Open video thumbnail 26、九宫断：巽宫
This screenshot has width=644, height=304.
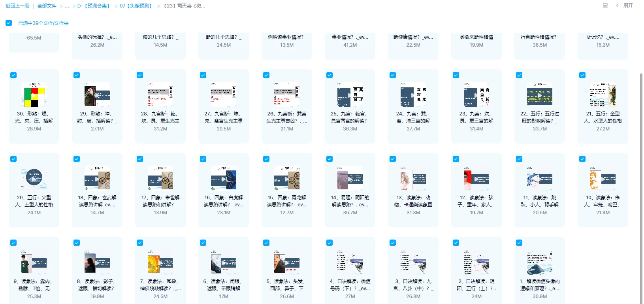(287, 95)
